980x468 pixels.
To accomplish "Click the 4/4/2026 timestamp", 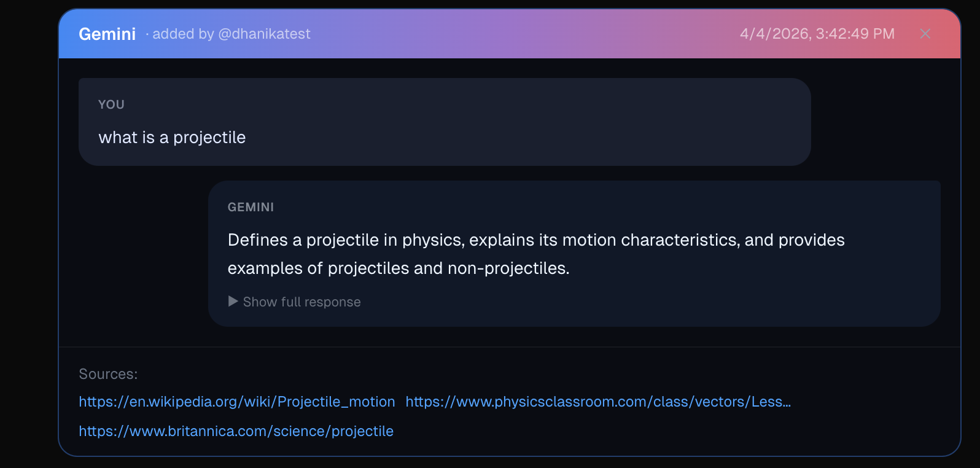I will pyautogui.click(x=817, y=34).
